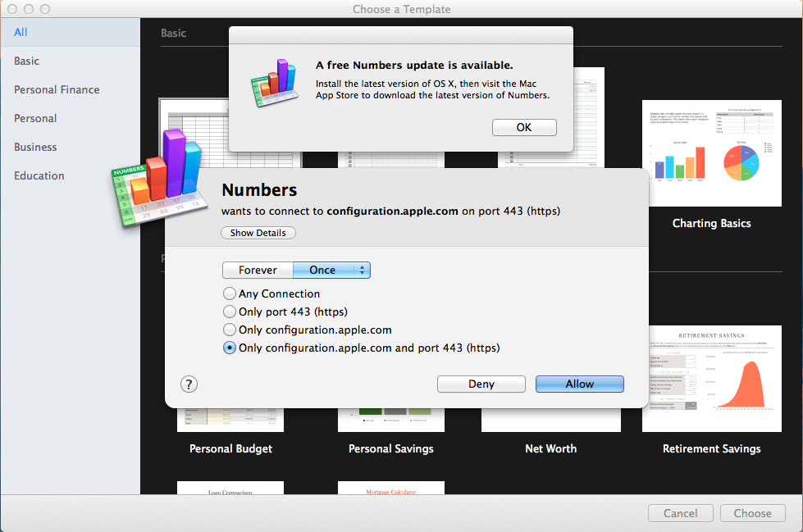Image resolution: width=803 pixels, height=532 pixels.
Task: Pick the Loan Comparison template thumbnail
Action: (230, 488)
